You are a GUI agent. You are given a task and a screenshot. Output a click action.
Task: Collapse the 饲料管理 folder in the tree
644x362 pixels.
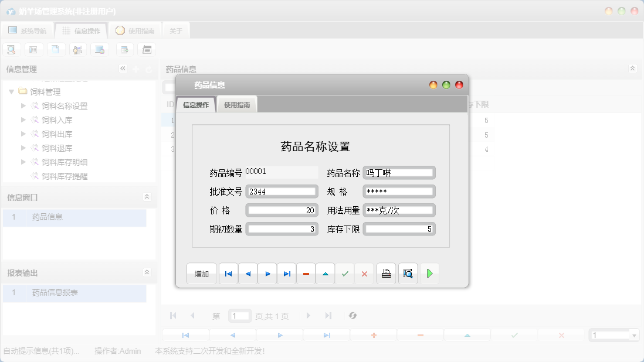(x=12, y=91)
